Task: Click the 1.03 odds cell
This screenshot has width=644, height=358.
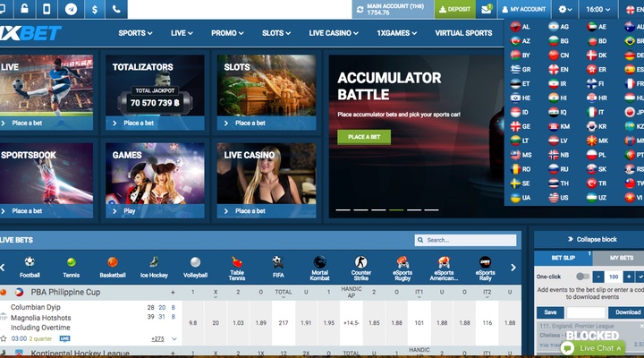Action: click(x=238, y=323)
